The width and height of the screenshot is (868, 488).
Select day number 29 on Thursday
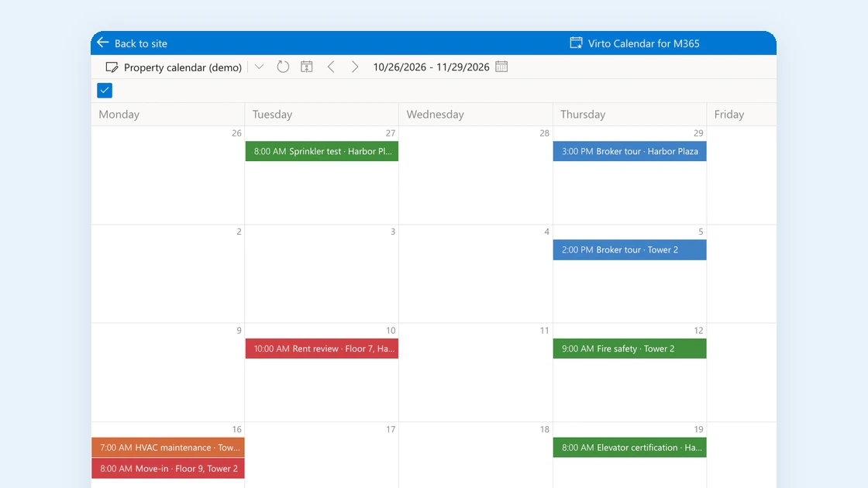698,132
